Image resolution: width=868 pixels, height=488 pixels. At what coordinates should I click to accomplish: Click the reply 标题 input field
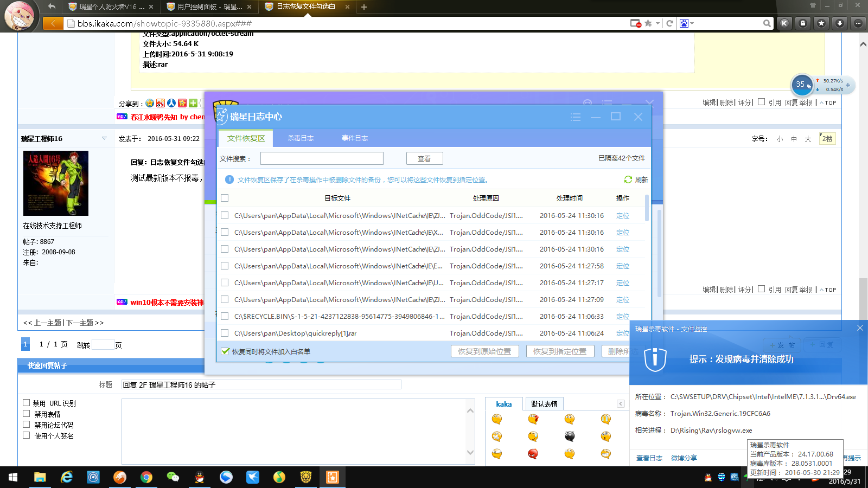pyautogui.click(x=261, y=384)
